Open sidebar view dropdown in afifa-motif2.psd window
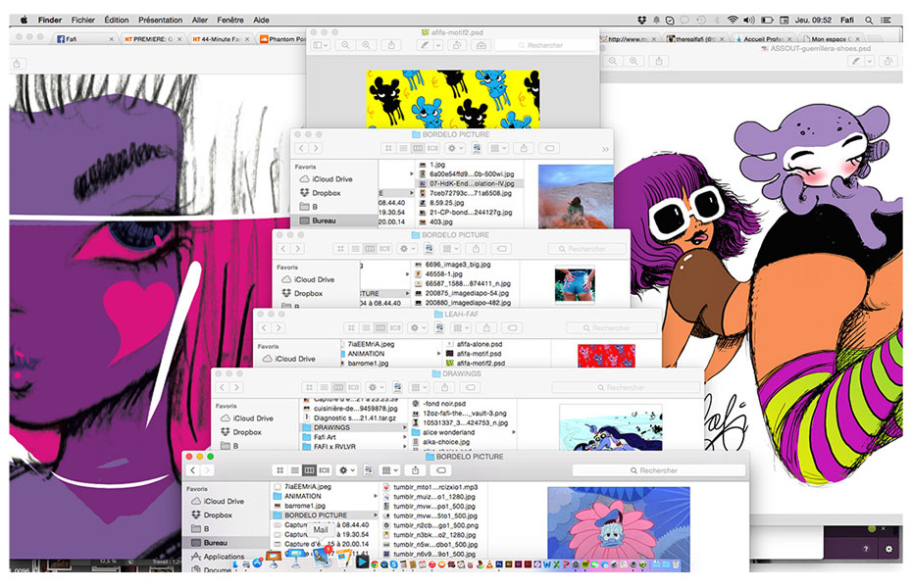The image size is (912, 588). click(321, 45)
